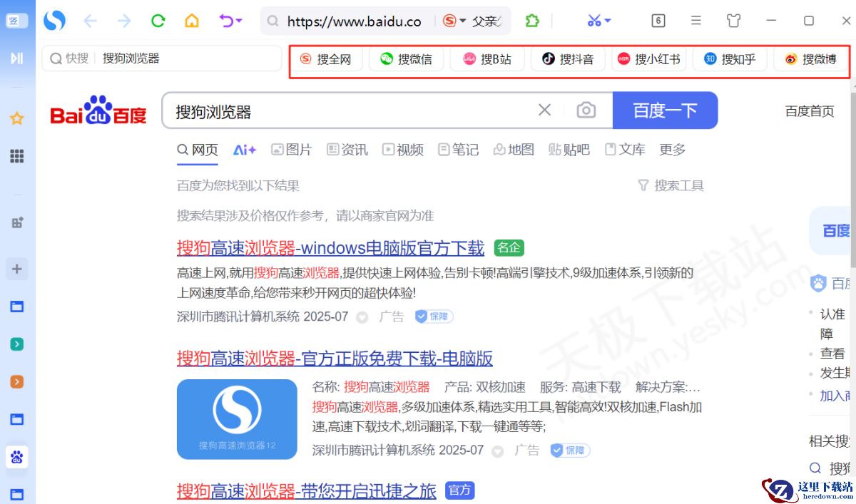Click the 搜狗高速浏览器12 thumbnail image
The width and height of the screenshot is (856, 504).
[237, 419]
